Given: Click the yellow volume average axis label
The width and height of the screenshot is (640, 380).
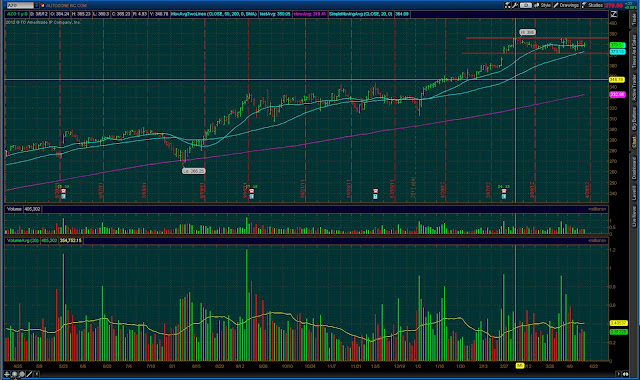Looking at the screenshot, I should coord(618,323).
